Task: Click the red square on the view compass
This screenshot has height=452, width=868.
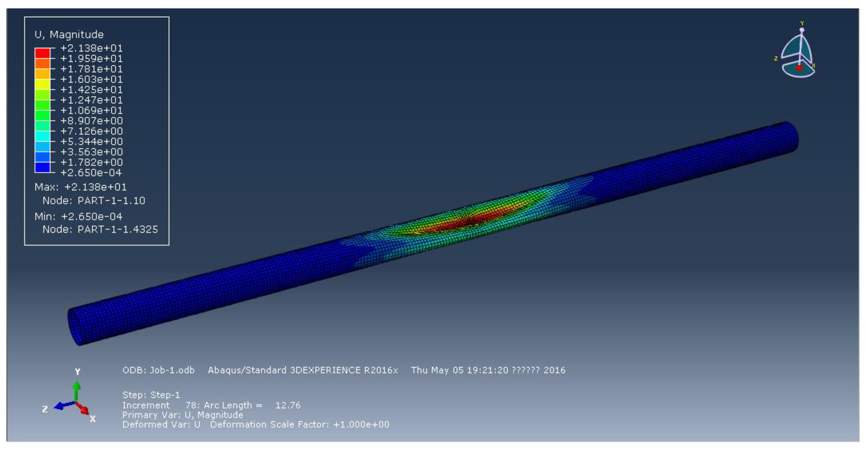Action: pyautogui.click(x=799, y=68)
